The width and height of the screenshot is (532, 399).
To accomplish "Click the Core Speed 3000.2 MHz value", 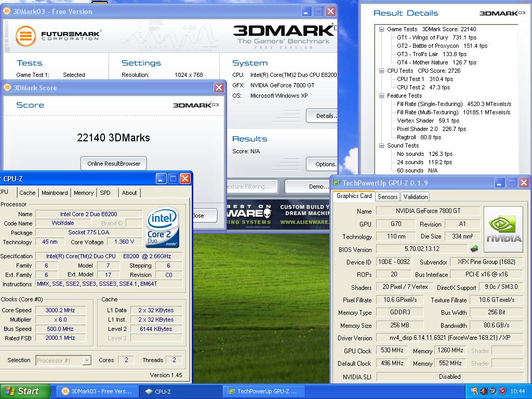I will 60,310.
